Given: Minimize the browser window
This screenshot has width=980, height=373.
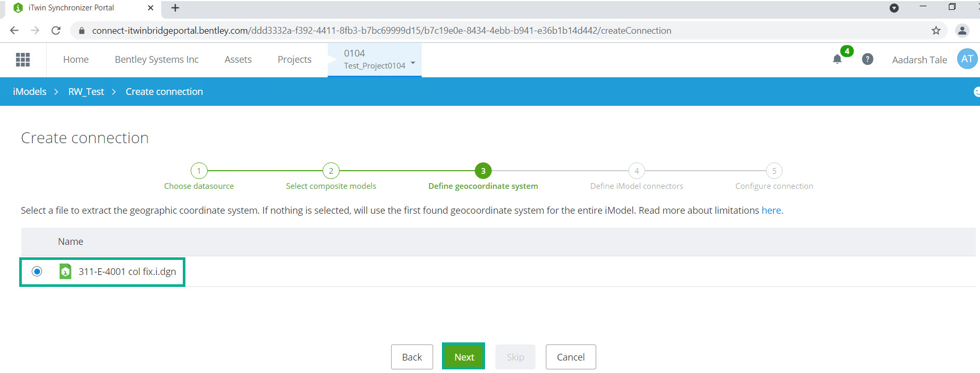Looking at the screenshot, I should 923,7.
